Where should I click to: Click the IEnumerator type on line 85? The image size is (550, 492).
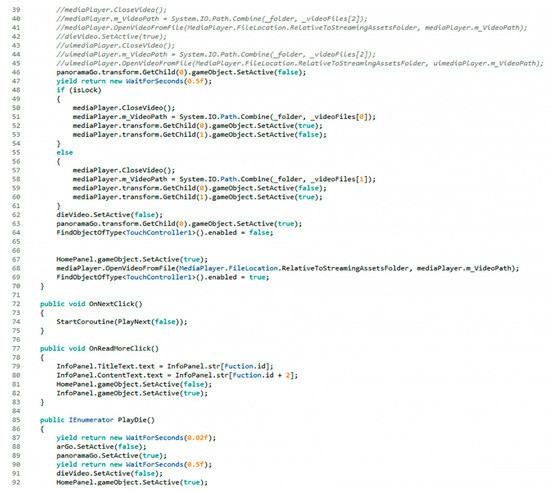[91, 420]
